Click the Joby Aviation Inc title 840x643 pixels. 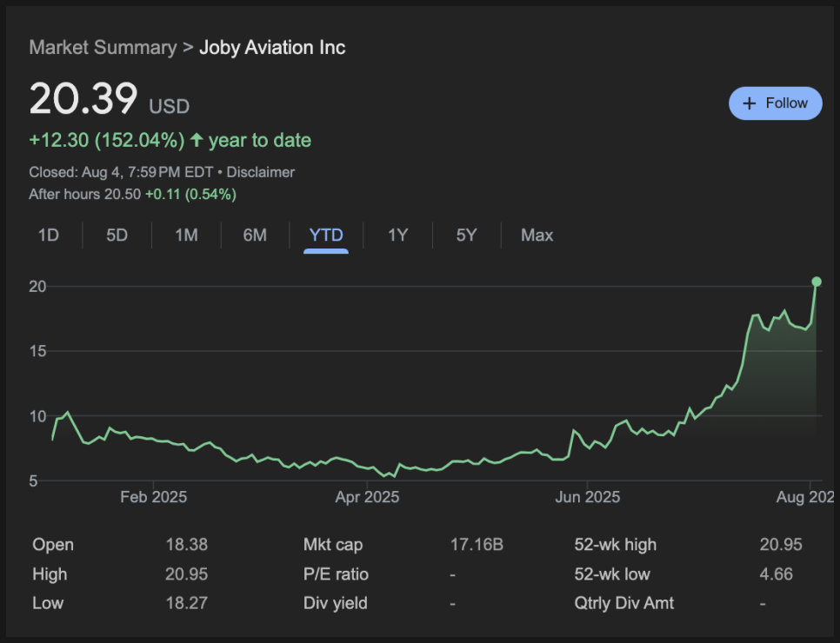pos(272,48)
